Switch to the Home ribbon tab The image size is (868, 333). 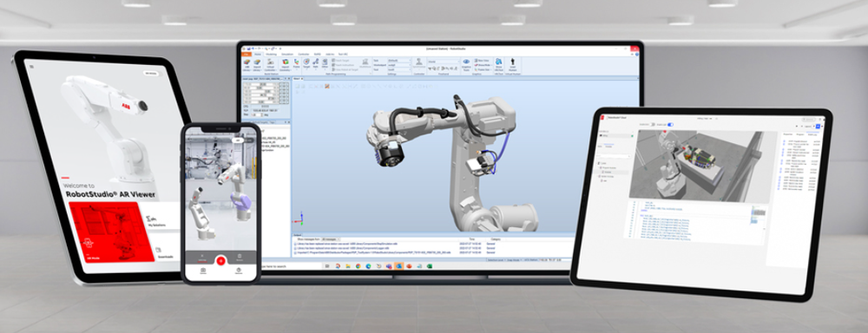point(258,55)
